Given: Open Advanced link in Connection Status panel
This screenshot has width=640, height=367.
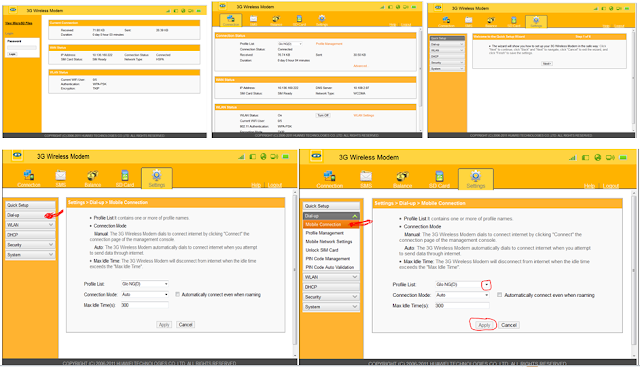Looking at the screenshot, I should click(x=360, y=66).
